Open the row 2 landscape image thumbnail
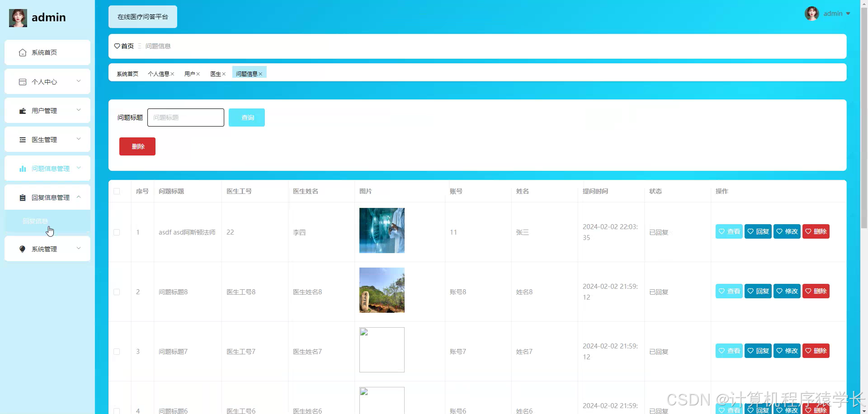868x414 pixels. [x=382, y=290]
